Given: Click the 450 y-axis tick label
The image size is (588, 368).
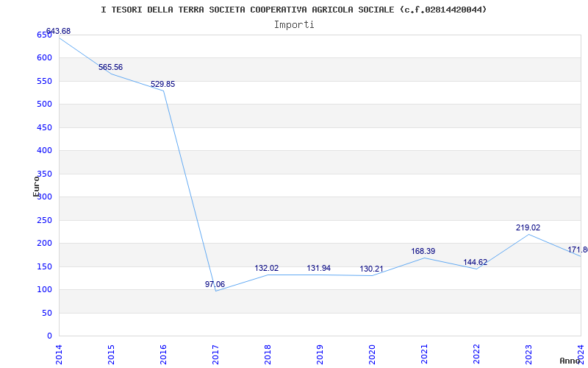Looking at the screenshot, I should [x=44, y=127].
